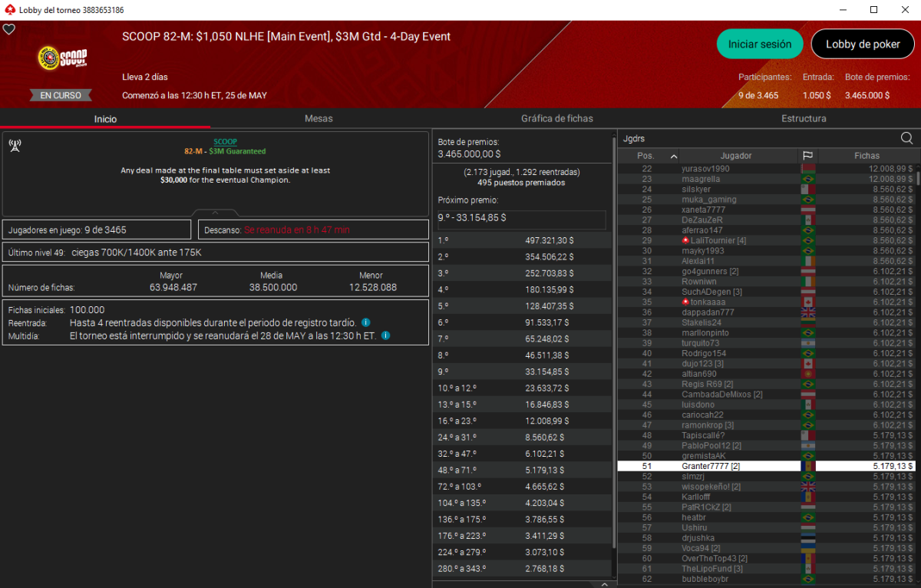Select player row aferrao147

coord(767,230)
